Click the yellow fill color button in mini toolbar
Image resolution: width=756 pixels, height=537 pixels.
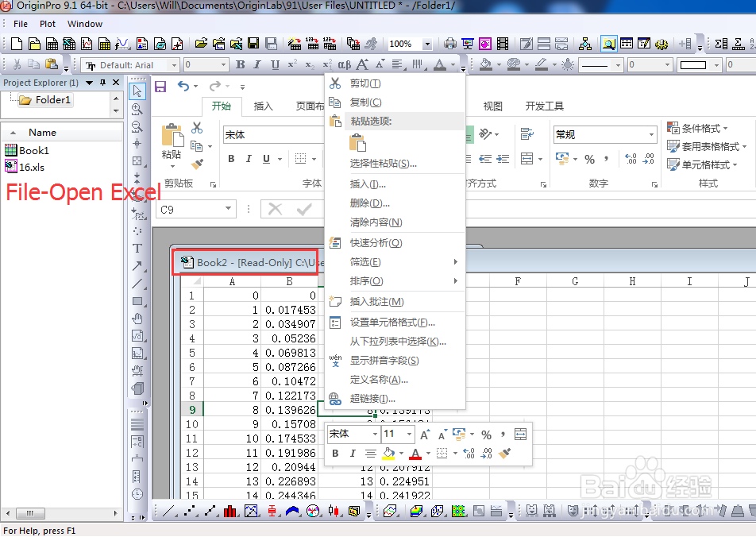[x=388, y=453]
